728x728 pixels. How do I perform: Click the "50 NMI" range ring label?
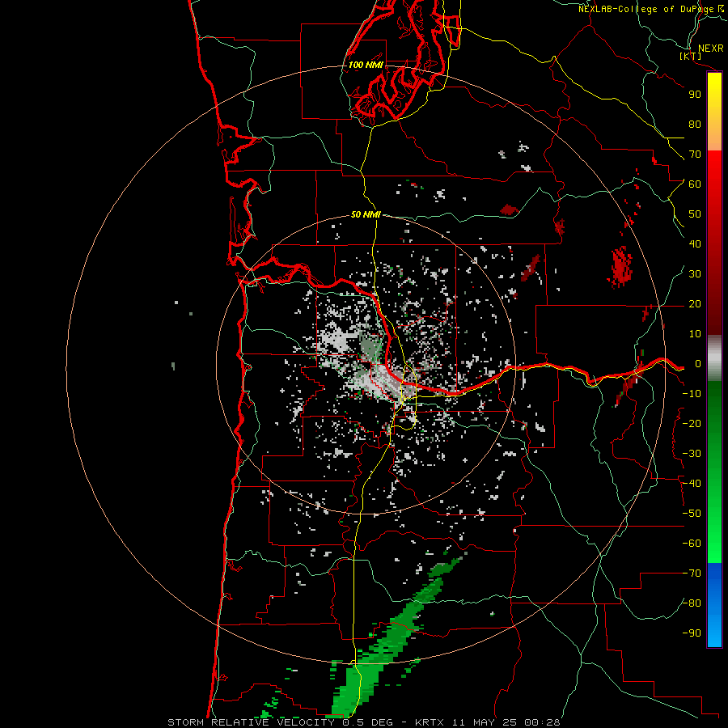coord(366,214)
